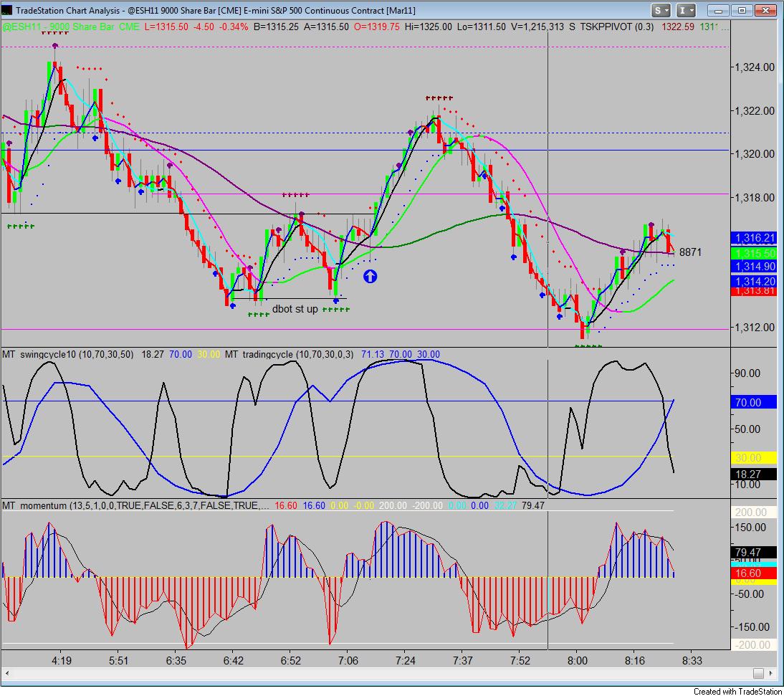Click the 1,313.81 red price tag
Image resolution: width=784 pixels, height=696 pixels.
754,292
